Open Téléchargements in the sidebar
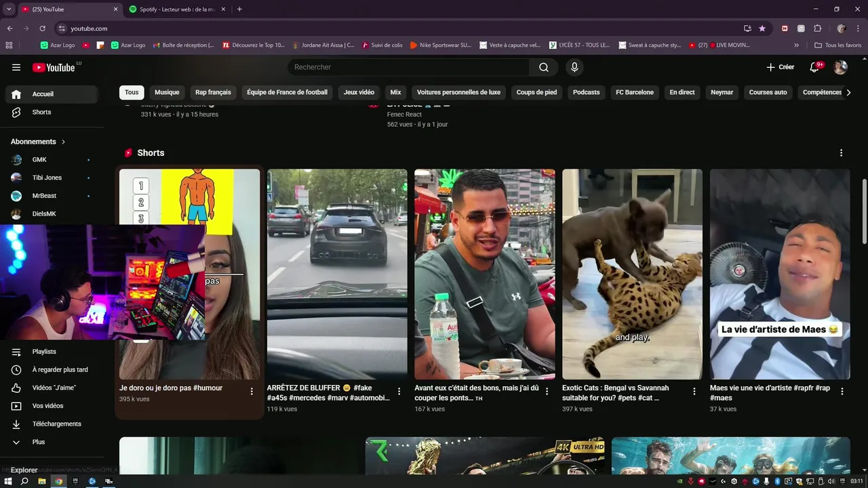 [x=52, y=424]
